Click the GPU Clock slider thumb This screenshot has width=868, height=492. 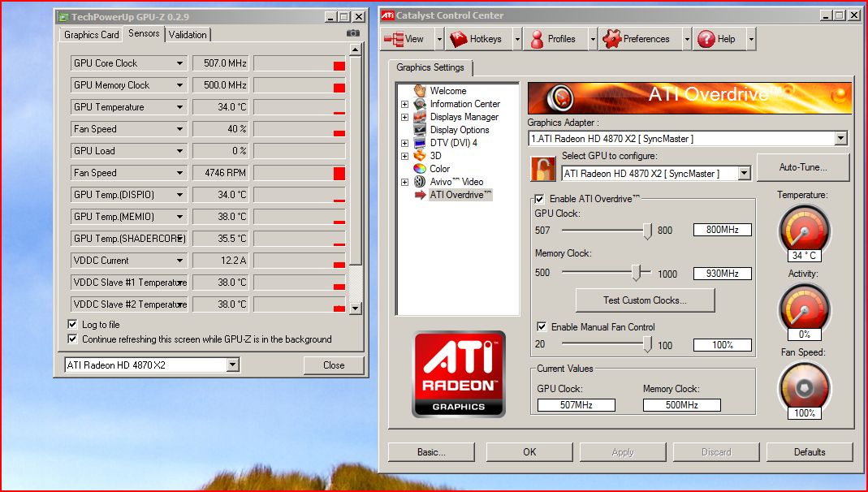click(648, 231)
